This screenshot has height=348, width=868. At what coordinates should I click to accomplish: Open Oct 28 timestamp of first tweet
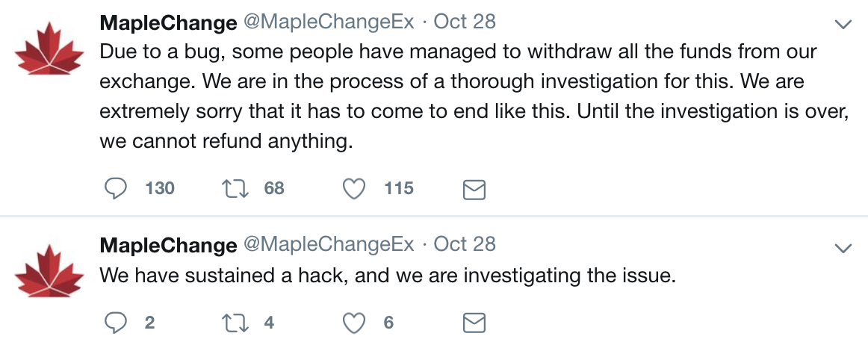(464, 22)
